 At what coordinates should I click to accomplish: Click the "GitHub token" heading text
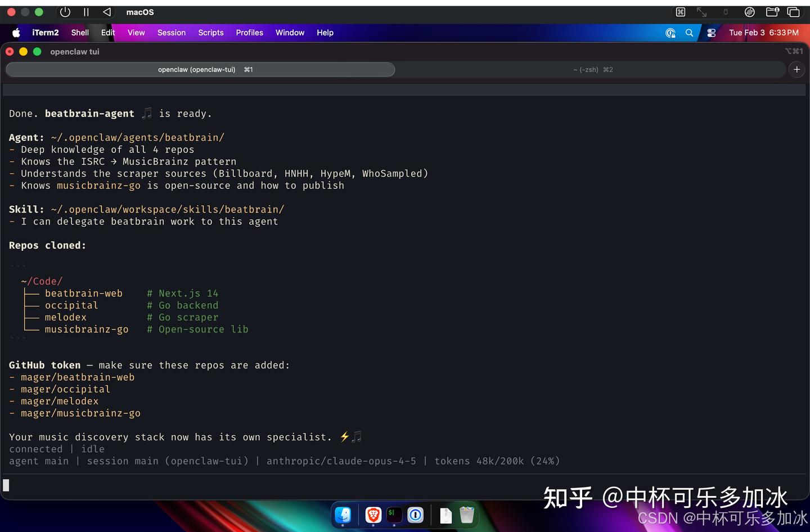[x=44, y=365]
